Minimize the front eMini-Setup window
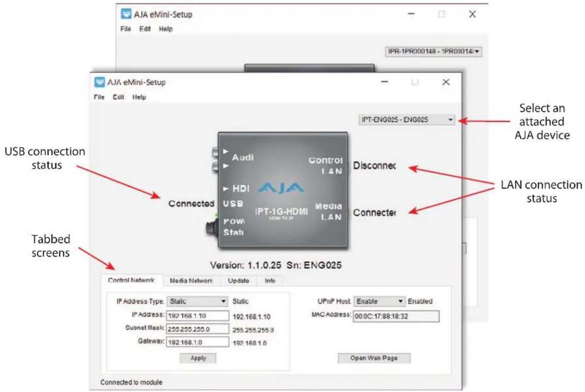Image resolution: width=585 pixels, height=392 pixels. click(x=385, y=83)
